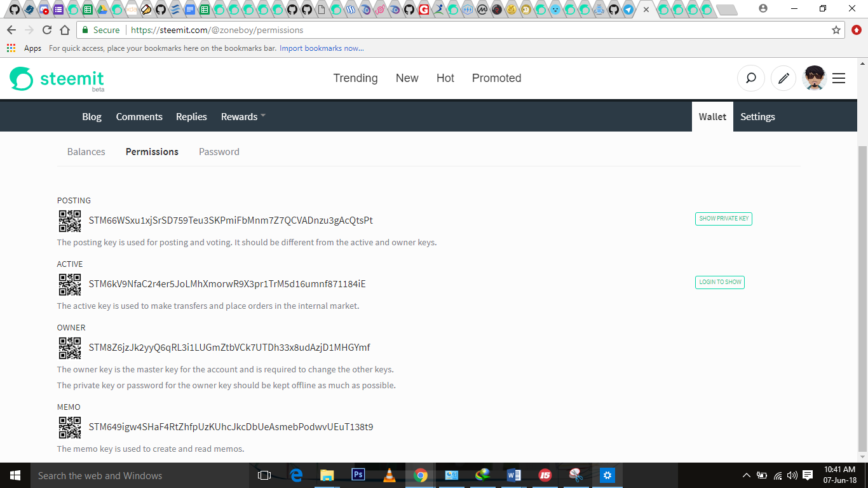Open the Settings tab in Steemit
This screenshot has width=868, height=488.
tap(757, 117)
